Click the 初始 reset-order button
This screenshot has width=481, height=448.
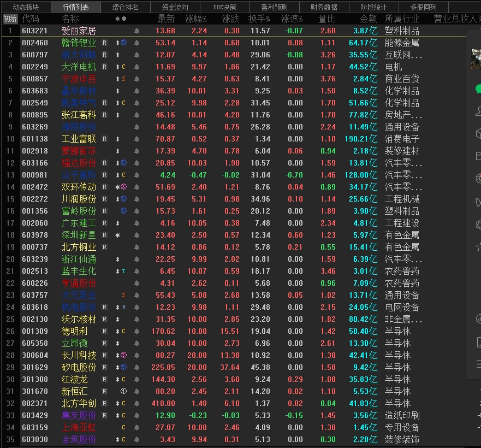10,19
